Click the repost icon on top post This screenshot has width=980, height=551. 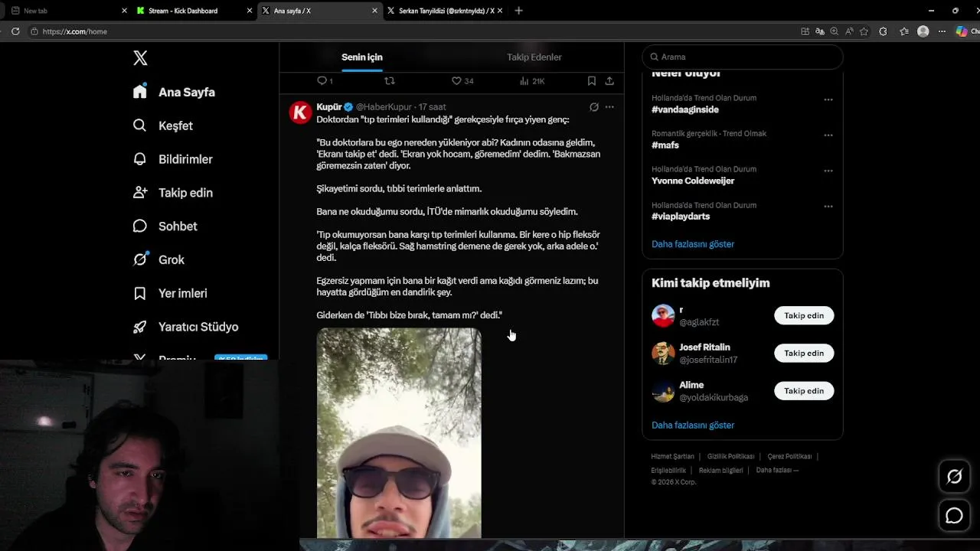coord(389,80)
